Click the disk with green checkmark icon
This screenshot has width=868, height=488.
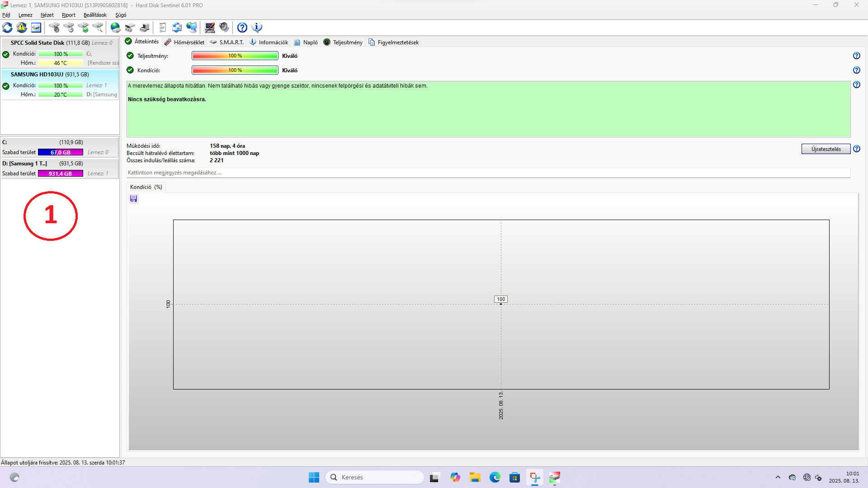pyautogui.click(x=83, y=28)
